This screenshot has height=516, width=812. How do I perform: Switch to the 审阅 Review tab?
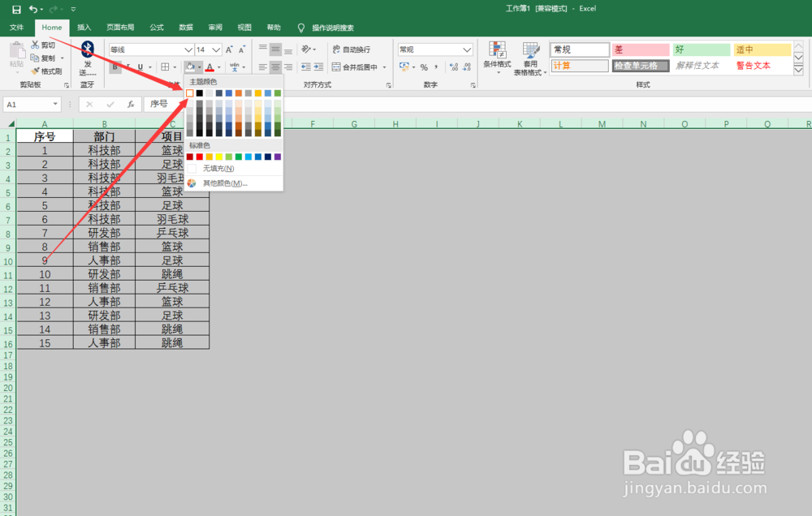[215, 28]
